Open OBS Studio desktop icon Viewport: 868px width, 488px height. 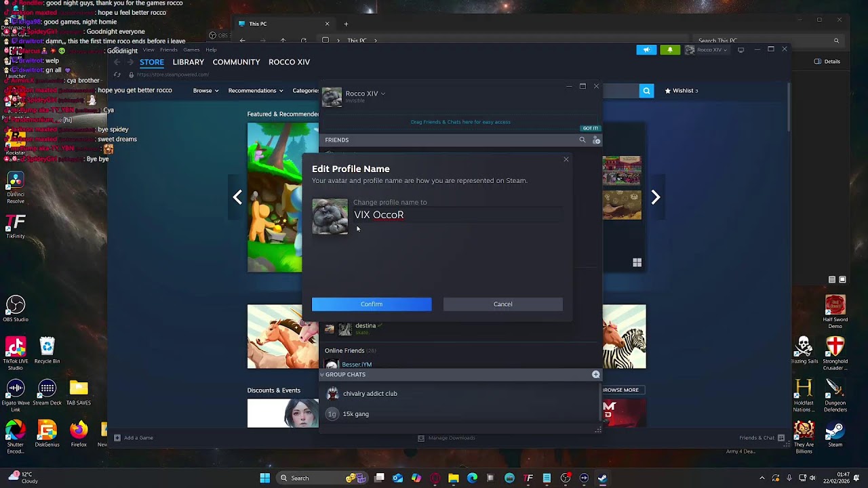tap(16, 308)
